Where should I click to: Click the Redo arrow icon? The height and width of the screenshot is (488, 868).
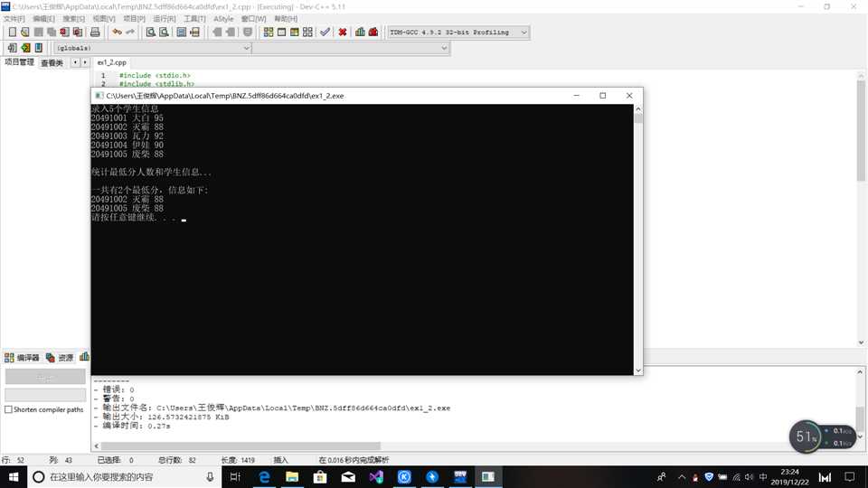click(x=130, y=33)
